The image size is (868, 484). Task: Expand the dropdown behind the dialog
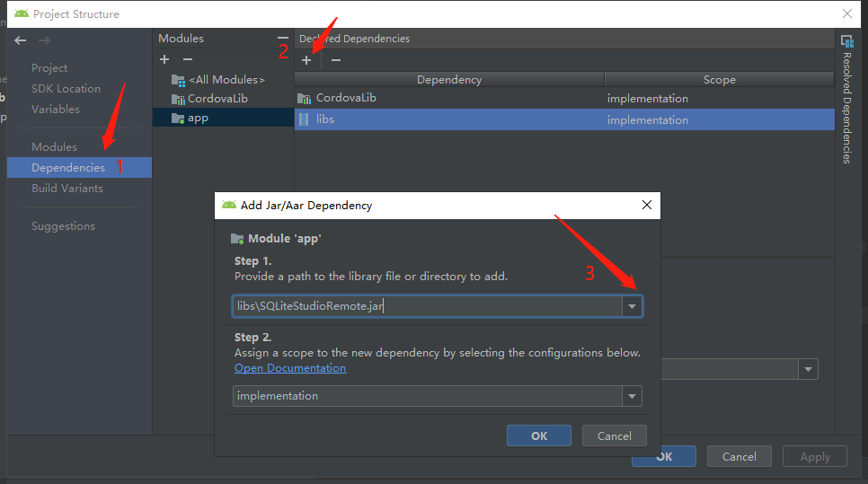click(808, 369)
